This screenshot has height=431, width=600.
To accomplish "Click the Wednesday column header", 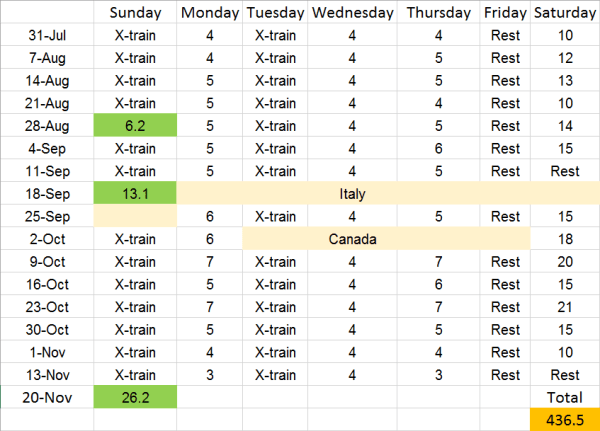I will tap(352, 13).
